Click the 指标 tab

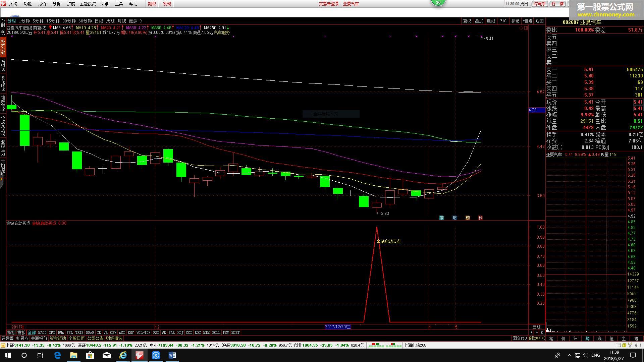(11, 333)
